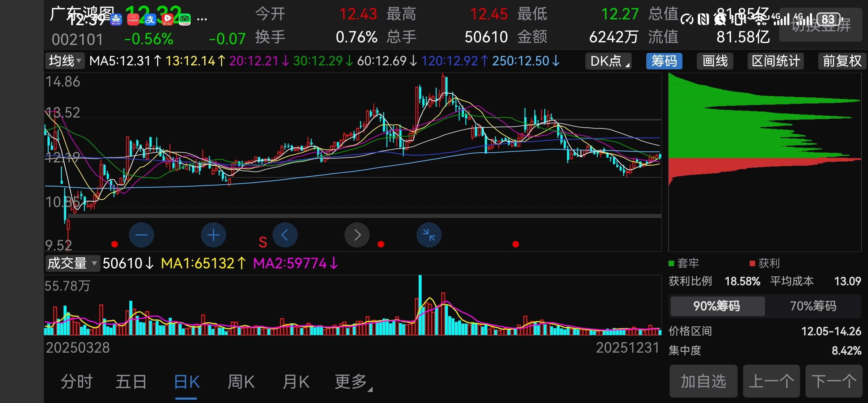Select the 90%筹码 option

tap(717, 306)
